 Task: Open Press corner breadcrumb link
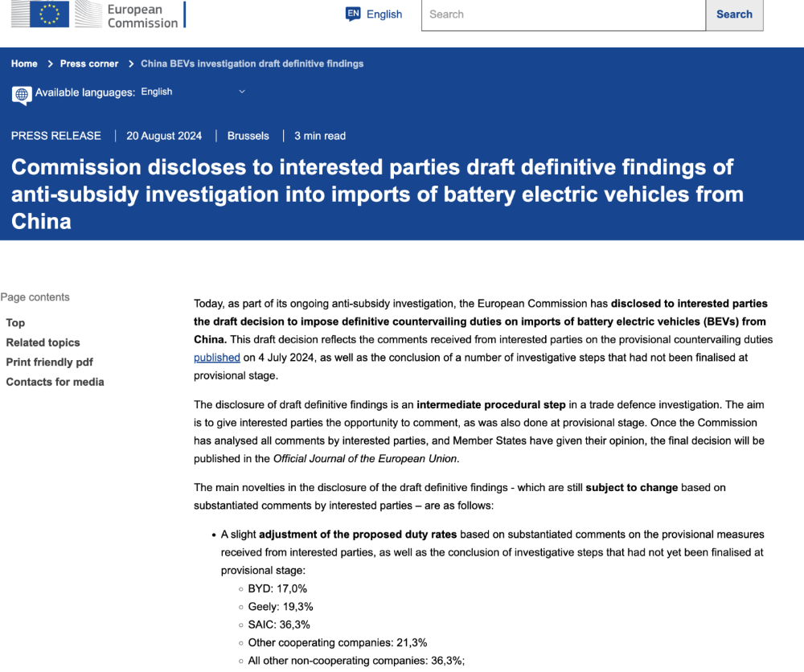tap(89, 64)
